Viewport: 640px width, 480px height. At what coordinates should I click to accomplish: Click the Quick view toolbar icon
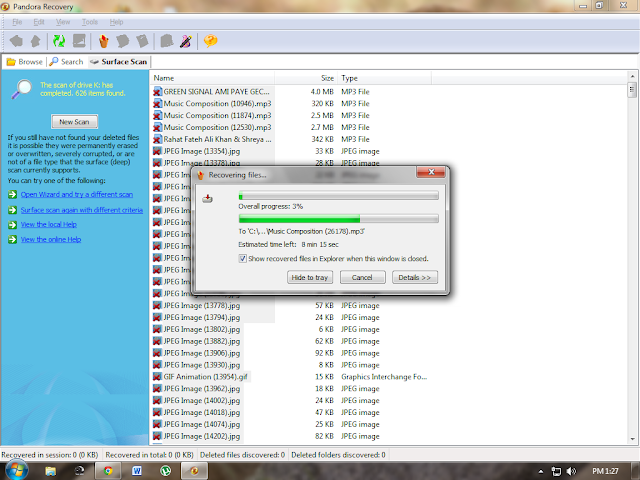pos(122,41)
